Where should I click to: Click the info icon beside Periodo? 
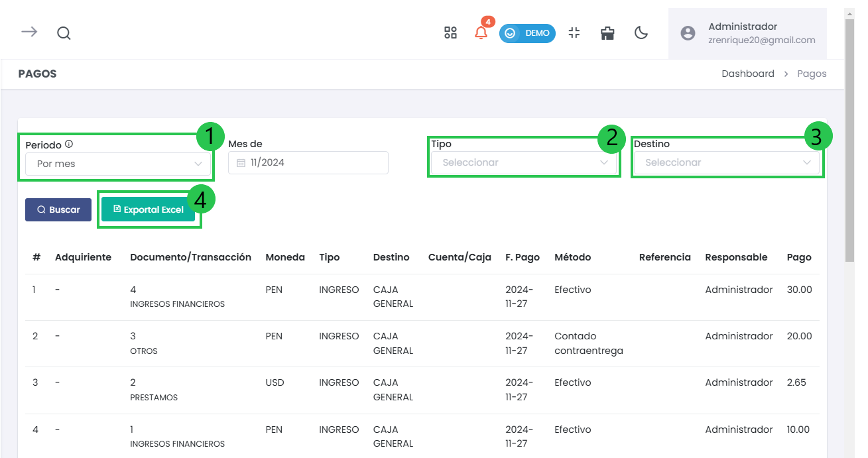point(69,144)
